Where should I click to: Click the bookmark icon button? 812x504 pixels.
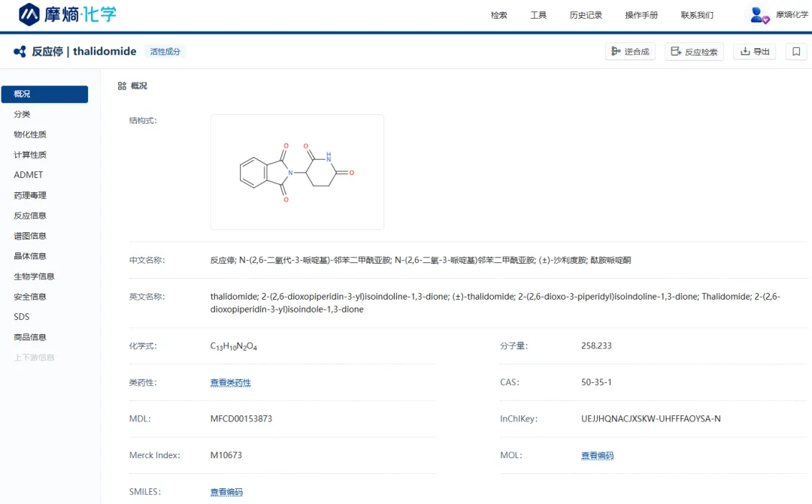[795, 52]
